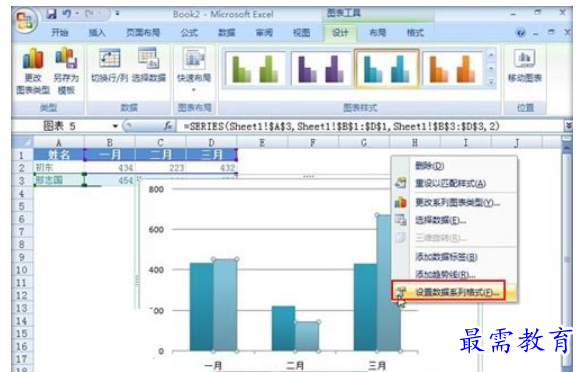
Task: Select cell D2 with value 432
Action: (212, 167)
